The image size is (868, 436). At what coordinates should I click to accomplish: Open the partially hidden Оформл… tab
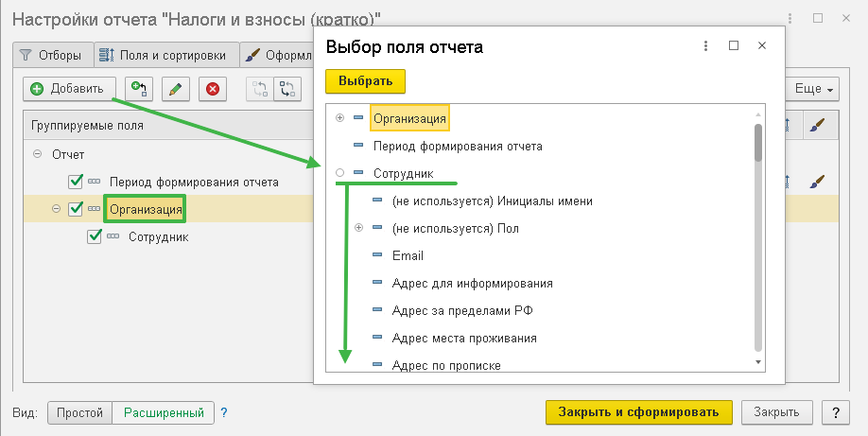pyautogui.click(x=278, y=56)
